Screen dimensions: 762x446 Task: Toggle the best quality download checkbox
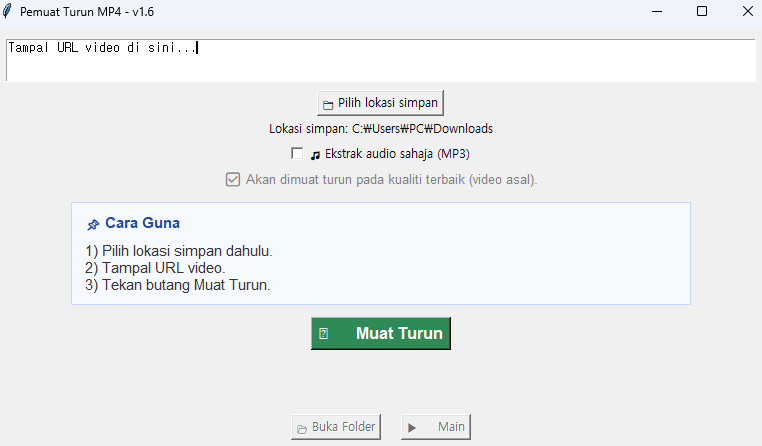pyautogui.click(x=233, y=180)
